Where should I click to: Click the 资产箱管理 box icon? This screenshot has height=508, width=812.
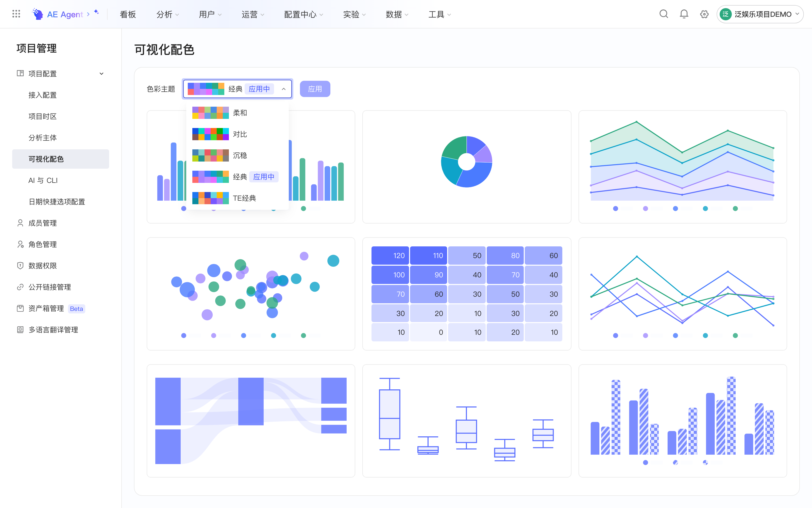[x=20, y=308]
